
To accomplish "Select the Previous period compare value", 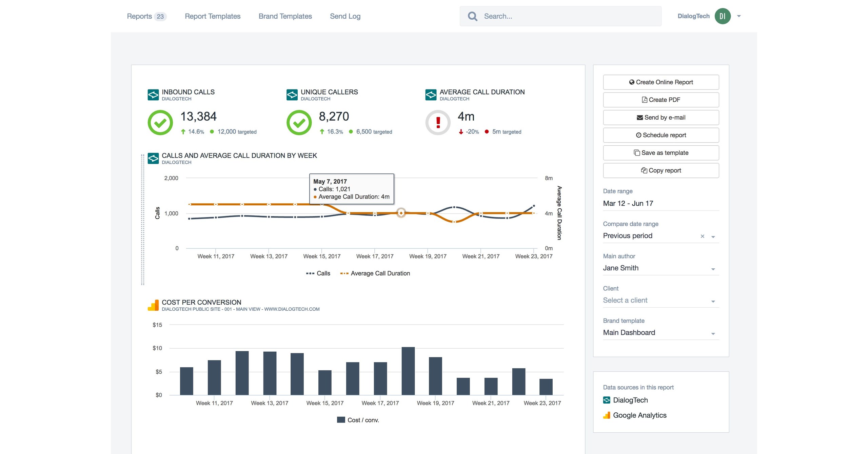I will (628, 235).
